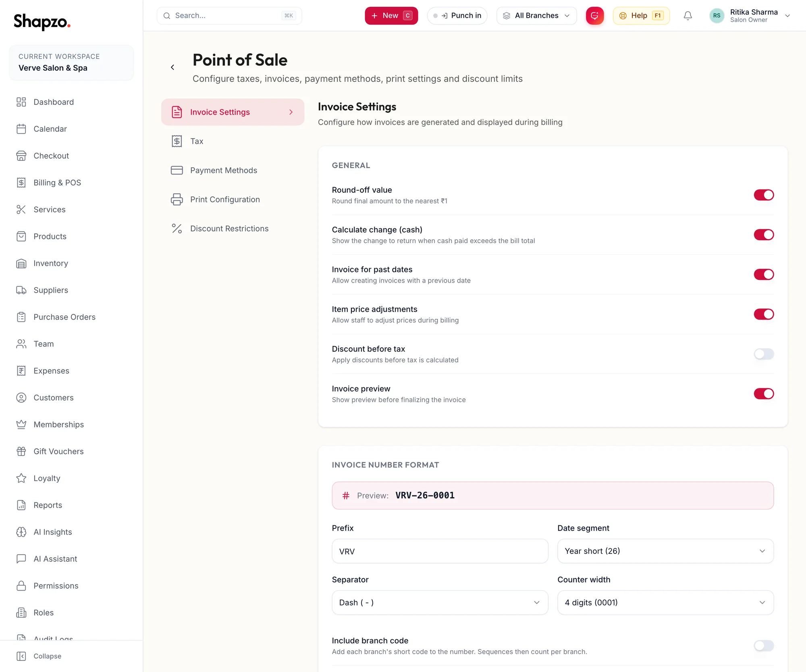Turn off Invoice for past dates

(764, 275)
